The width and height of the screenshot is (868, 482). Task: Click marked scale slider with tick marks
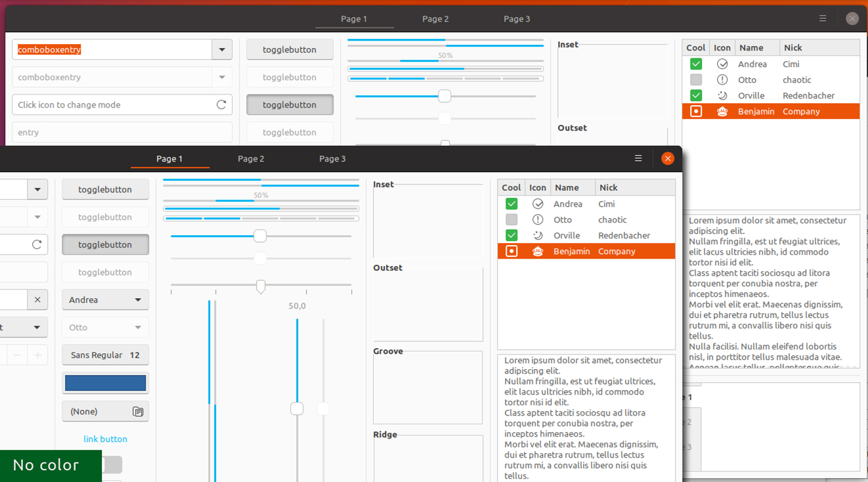[261, 286]
